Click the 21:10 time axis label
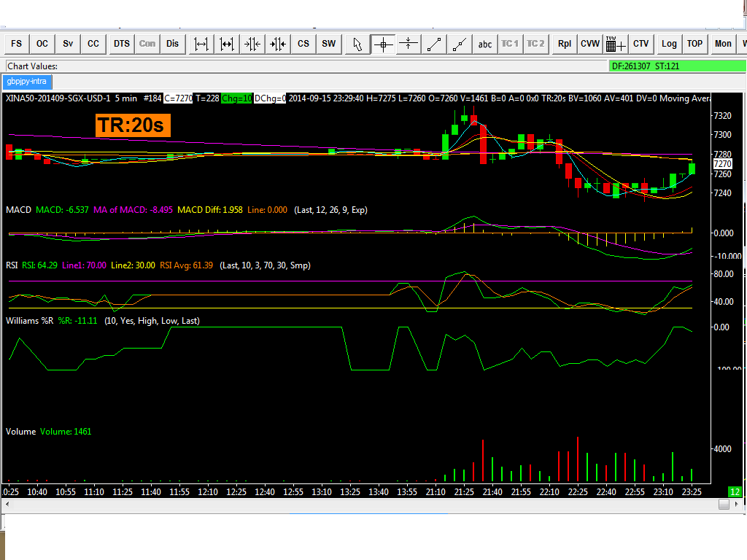The width and height of the screenshot is (747, 560). [436, 492]
